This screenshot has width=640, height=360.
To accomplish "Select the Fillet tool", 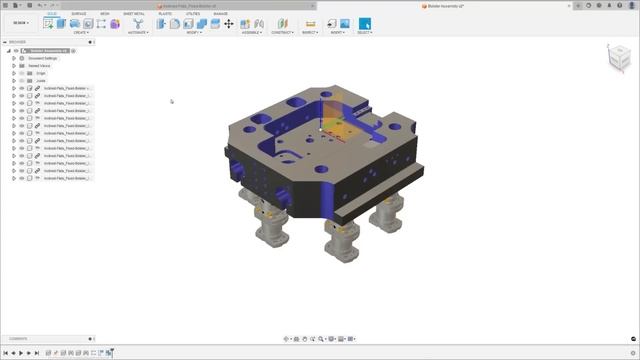I will (175, 24).
